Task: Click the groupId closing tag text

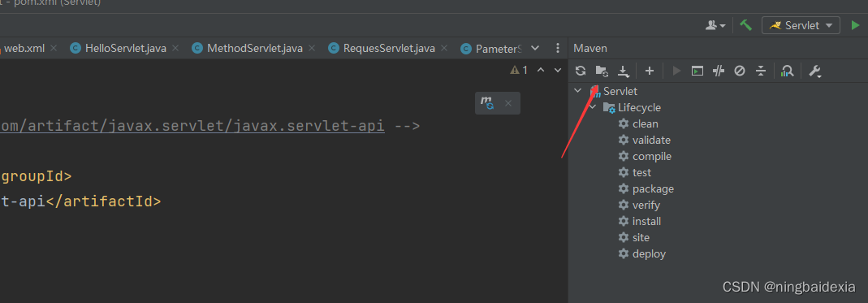Action: [36, 177]
